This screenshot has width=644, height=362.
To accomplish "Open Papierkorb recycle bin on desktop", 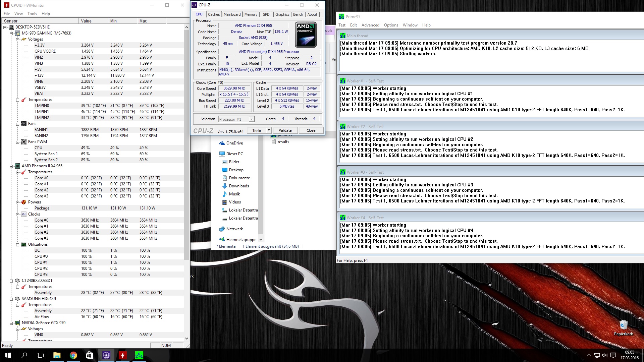I will pos(624,327).
